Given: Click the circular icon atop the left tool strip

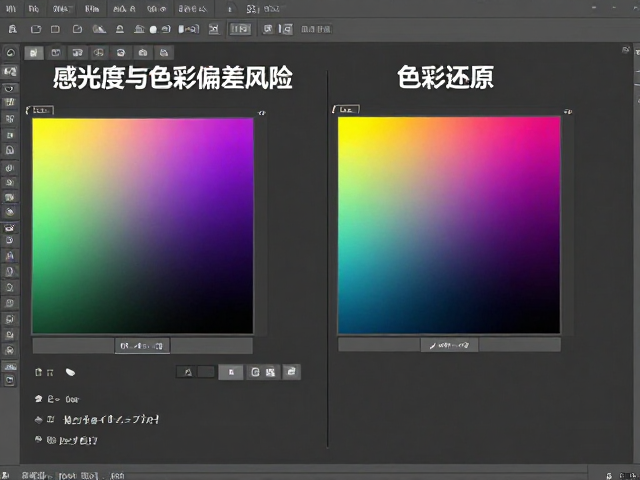Looking at the screenshot, I should click(x=11, y=53).
